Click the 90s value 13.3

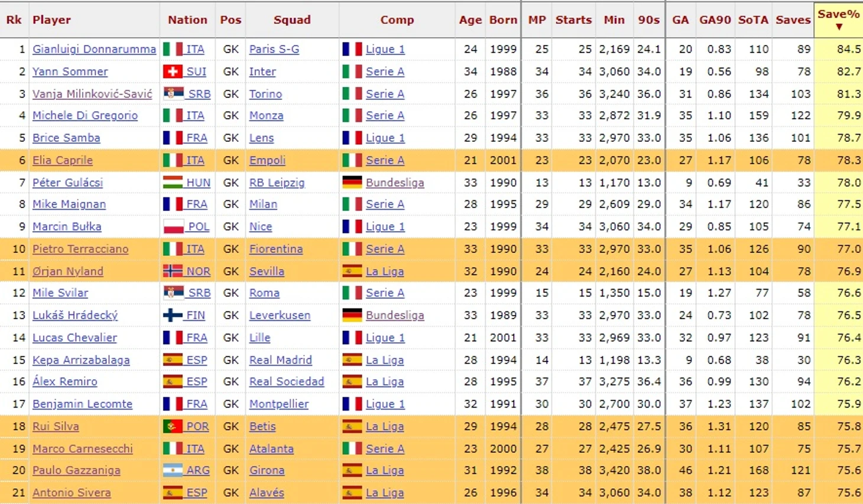[649, 360]
